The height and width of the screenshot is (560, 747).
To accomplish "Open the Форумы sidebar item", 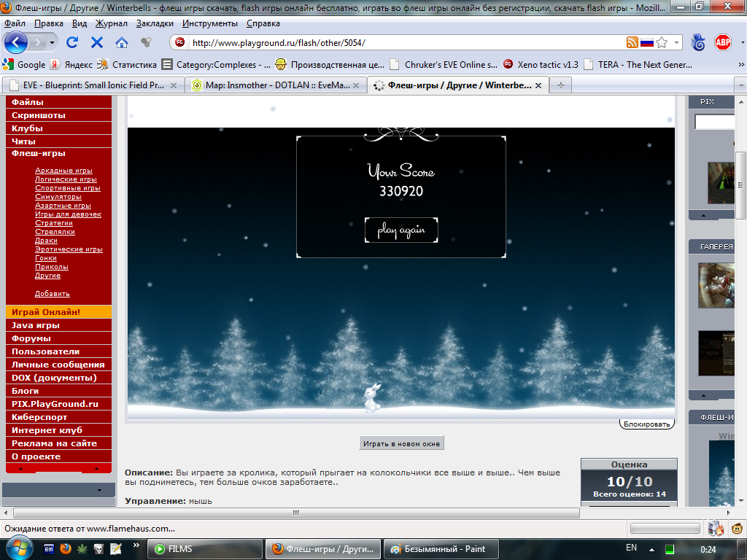I will [x=58, y=338].
